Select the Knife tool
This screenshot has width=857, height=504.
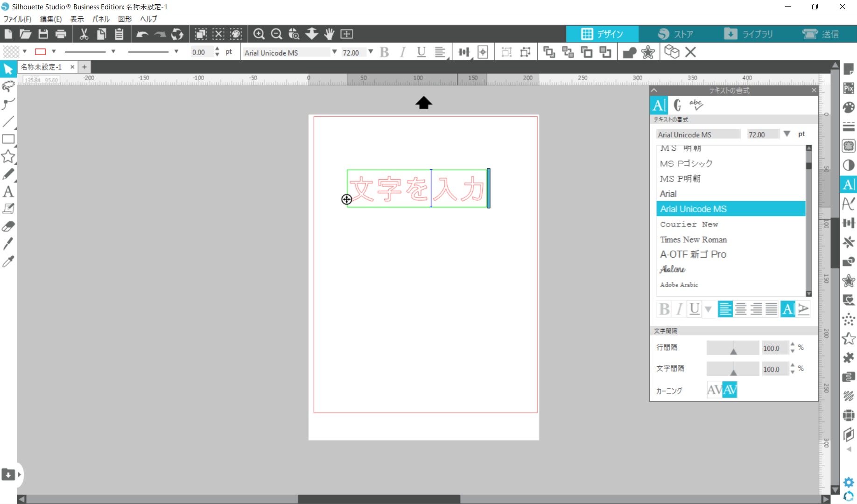(x=8, y=244)
